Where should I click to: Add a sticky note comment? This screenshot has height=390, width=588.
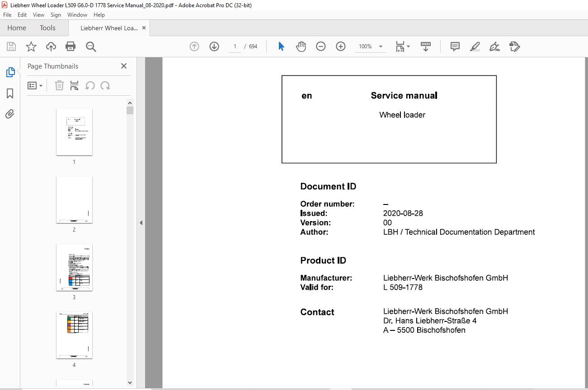tap(455, 46)
